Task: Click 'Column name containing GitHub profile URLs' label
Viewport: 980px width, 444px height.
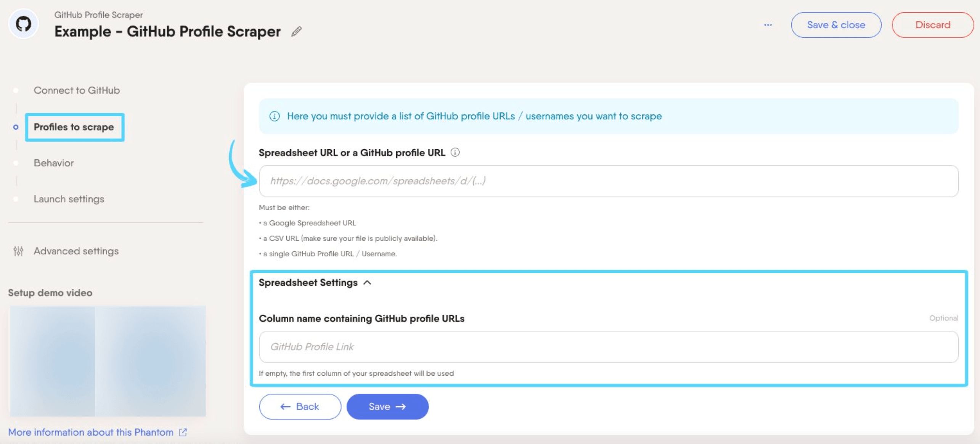Action: (x=361, y=319)
